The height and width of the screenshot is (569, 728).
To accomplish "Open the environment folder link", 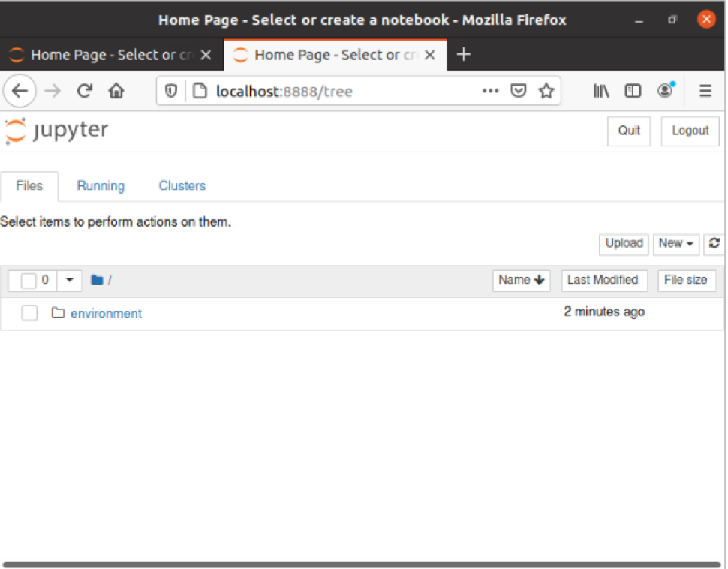I will (107, 314).
